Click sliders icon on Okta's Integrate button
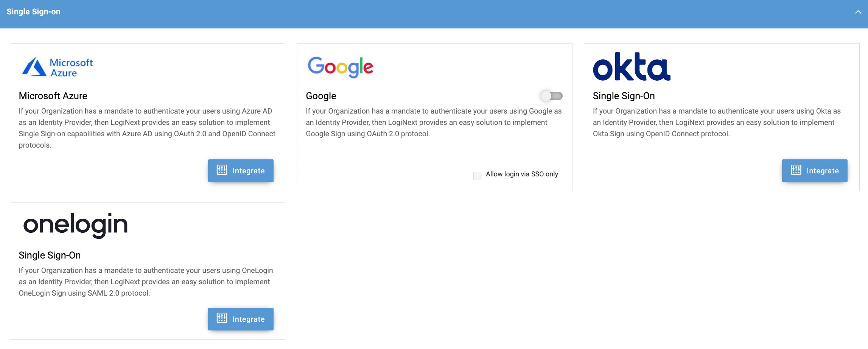The width and height of the screenshot is (868, 349). pos(796,170)
